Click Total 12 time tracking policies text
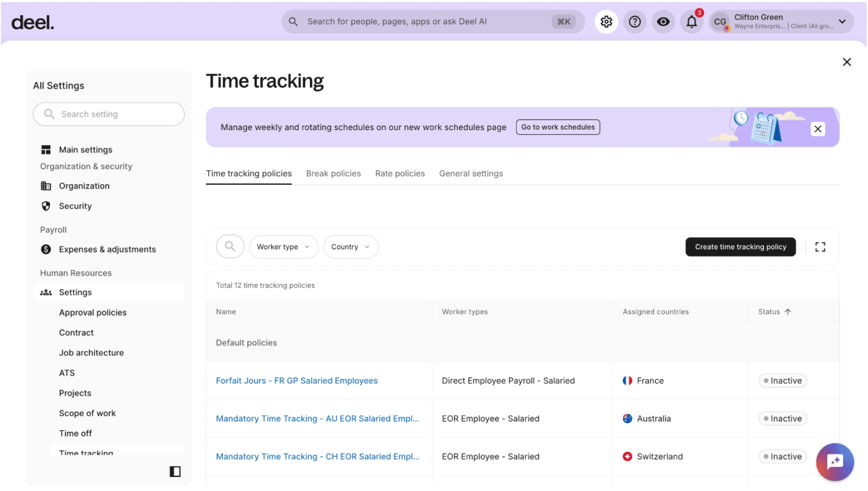 coord(265,286)
